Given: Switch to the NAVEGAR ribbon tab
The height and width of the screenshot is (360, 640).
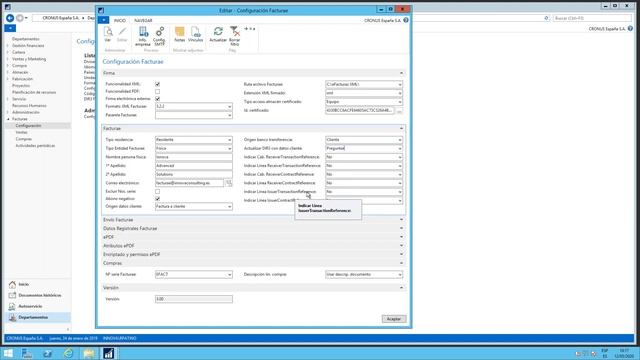Looking at the screenshot, I should (x=143, y=20).
